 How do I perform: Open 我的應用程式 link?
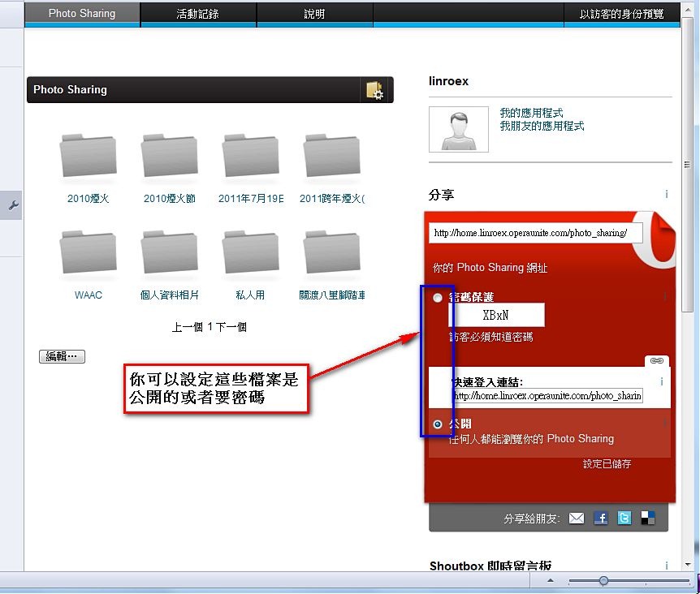531,113
